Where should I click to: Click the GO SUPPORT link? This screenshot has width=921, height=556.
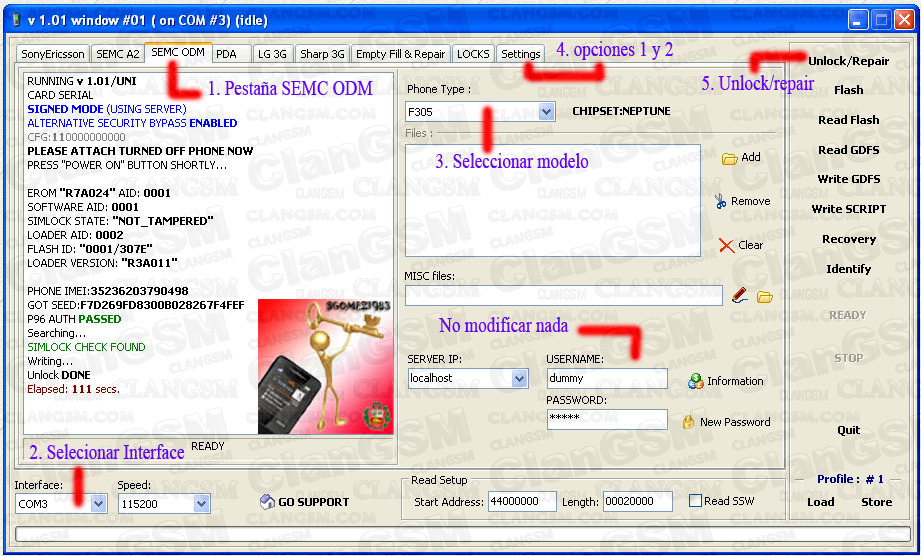tap(313, 502)
